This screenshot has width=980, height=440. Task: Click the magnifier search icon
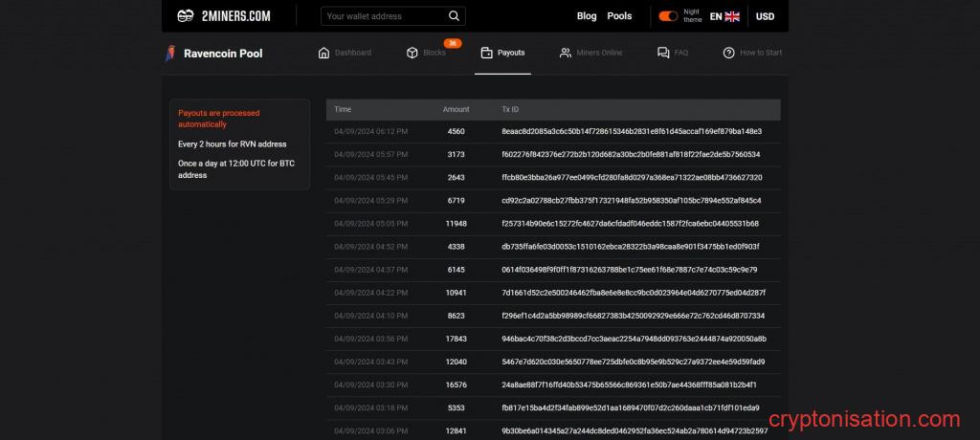(456, 16)
